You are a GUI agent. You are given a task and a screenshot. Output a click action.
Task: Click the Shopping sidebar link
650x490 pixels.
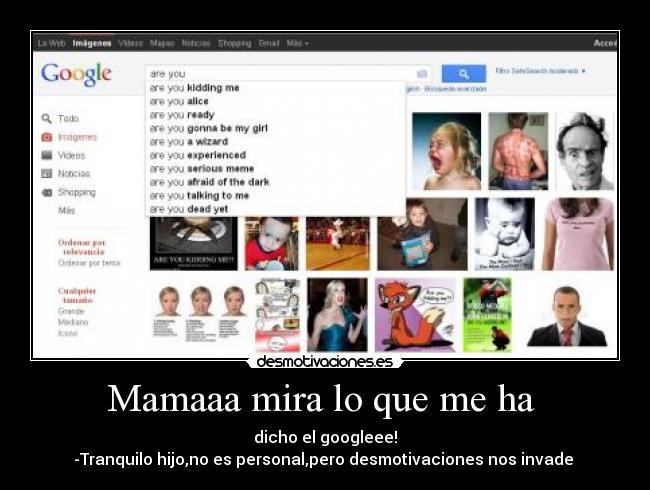77,192
